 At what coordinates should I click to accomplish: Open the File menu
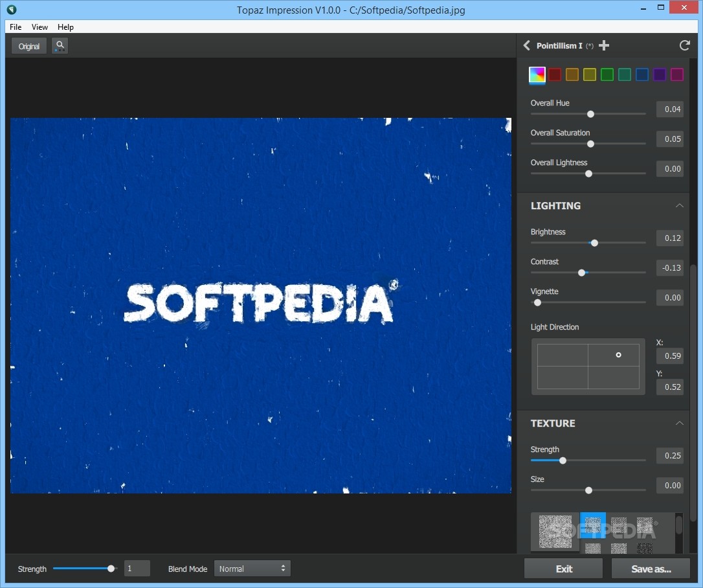[16, 27]
